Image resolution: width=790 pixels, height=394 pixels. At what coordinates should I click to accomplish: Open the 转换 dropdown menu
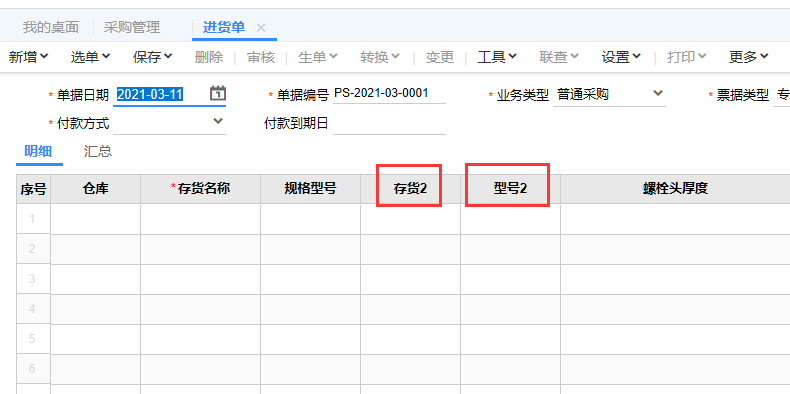(380, 57)
